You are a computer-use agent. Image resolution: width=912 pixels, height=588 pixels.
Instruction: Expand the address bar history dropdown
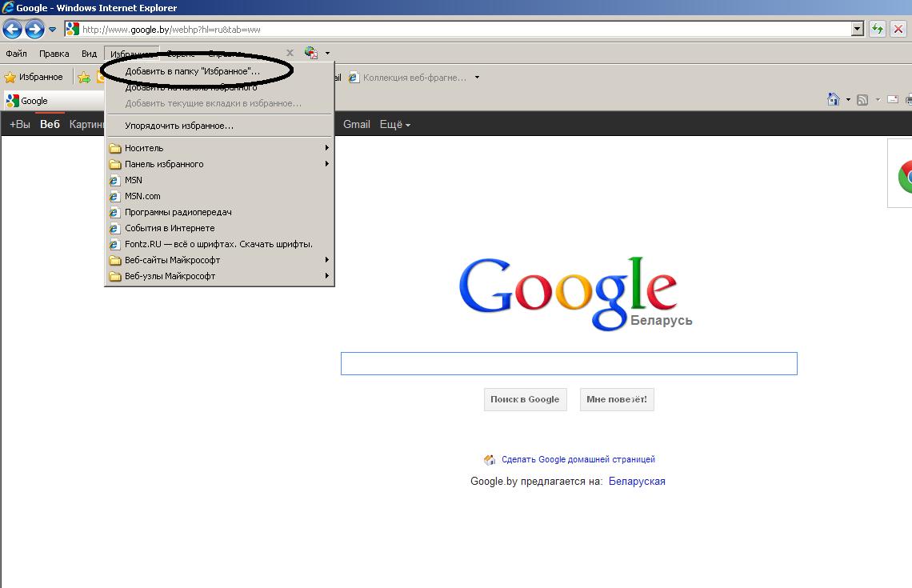[x=858, y=29]
